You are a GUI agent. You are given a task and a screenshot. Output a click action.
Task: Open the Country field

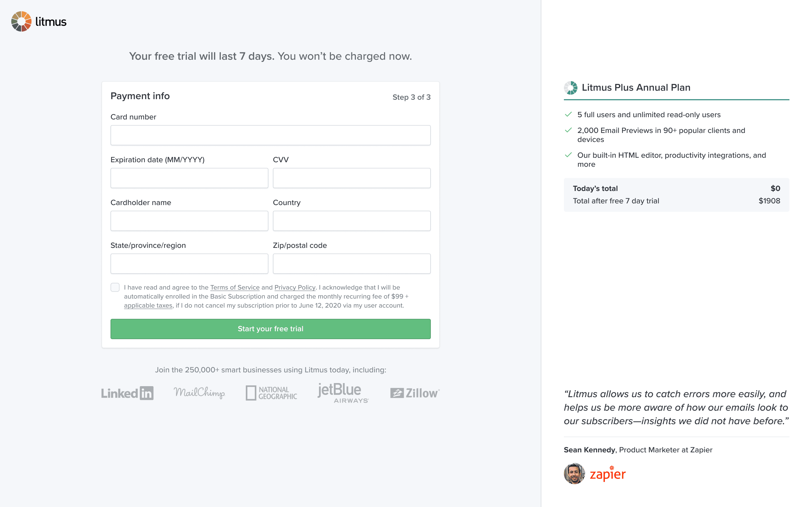pyautogui.click(x=351, y=221)
